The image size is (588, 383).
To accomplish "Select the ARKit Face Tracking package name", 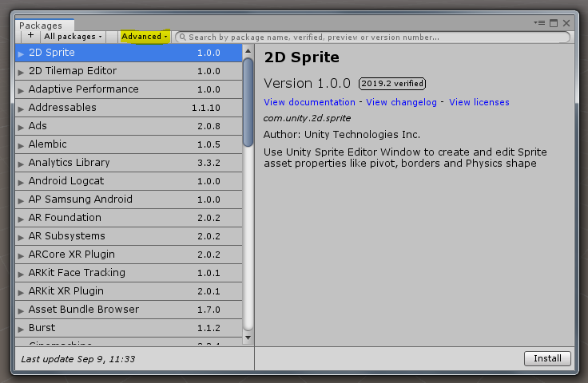I will pyautogui.click(x=77, y=273).
